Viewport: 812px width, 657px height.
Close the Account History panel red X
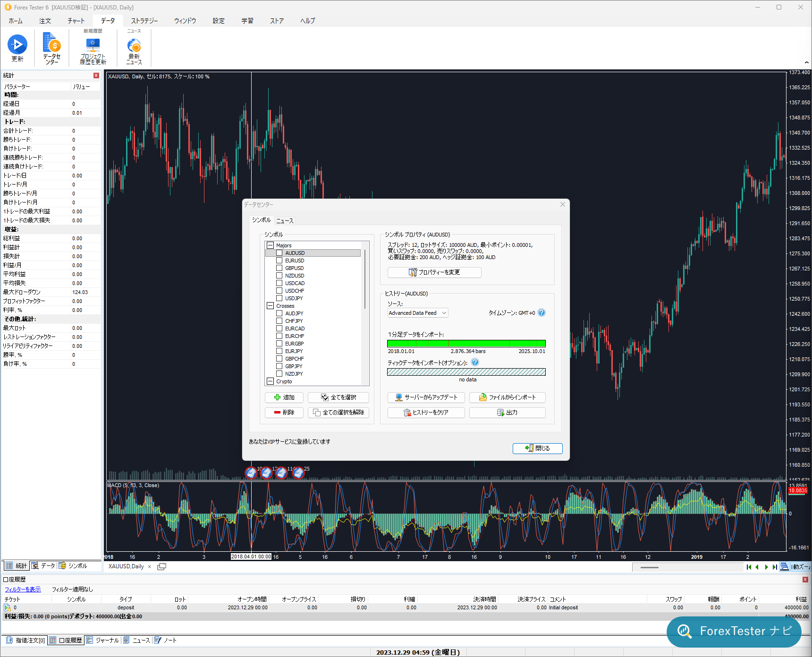tap(805, 580)
